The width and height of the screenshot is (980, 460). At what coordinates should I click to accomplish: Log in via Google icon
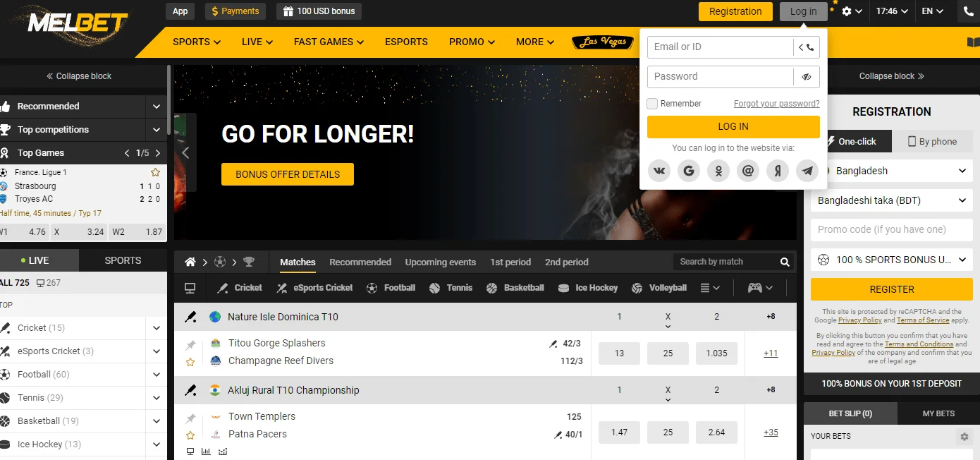pos(689,171)
